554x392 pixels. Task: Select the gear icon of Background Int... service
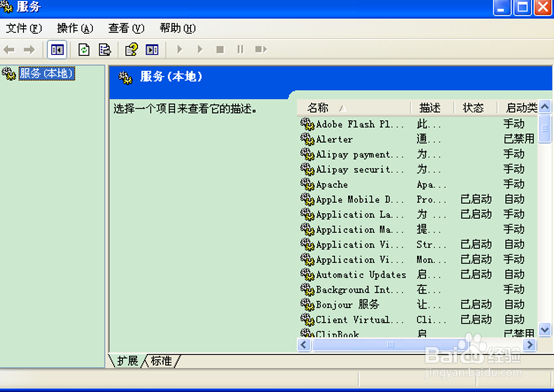tap(307, 289)
